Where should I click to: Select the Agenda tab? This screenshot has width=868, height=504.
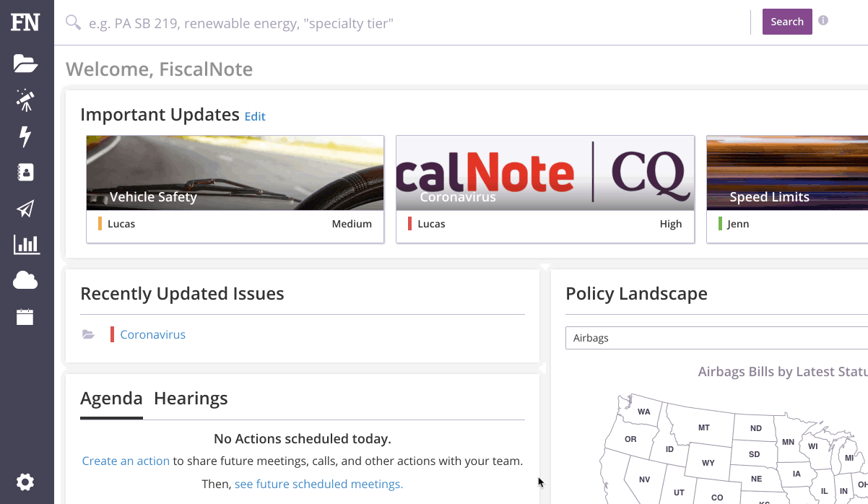[111, 399]
